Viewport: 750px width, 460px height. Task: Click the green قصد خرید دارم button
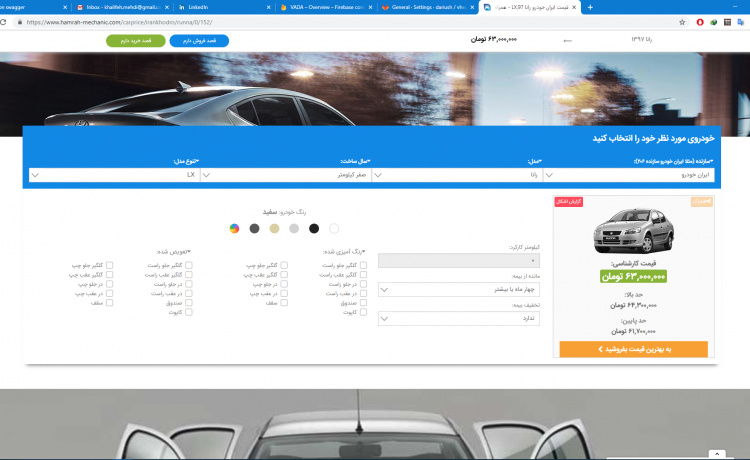pos(136,41)
